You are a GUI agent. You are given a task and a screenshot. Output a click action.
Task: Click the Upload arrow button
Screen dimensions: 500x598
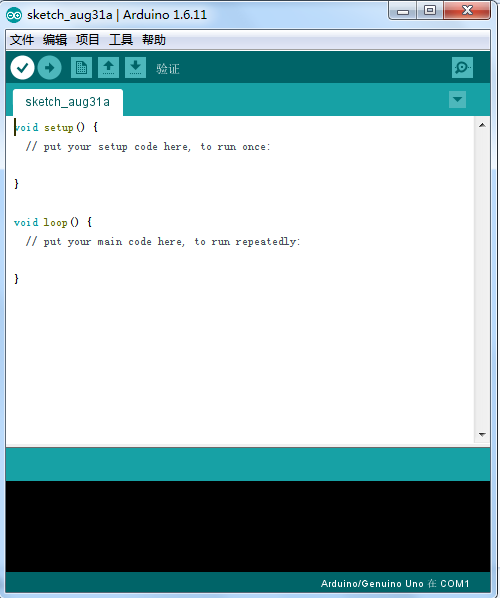coord(50,68)
